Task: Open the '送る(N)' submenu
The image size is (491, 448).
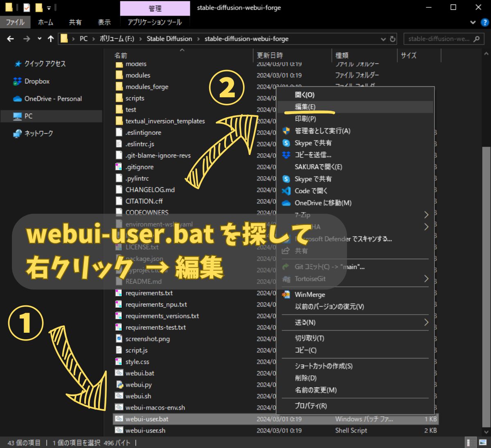Action: coord(426,323)
